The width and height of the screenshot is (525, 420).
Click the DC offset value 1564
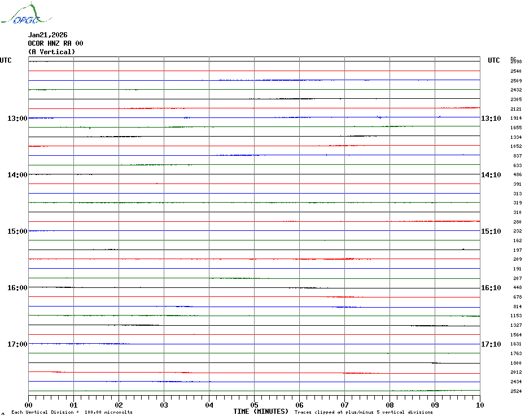[x=516, y=335]
